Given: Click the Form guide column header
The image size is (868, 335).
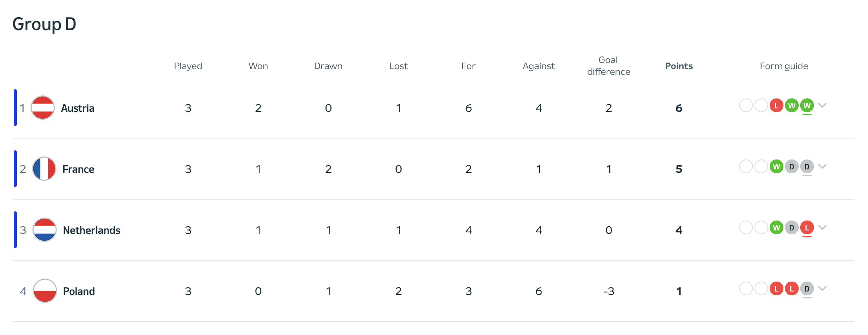Looking at the screenshot, I should tap(784, 66).
